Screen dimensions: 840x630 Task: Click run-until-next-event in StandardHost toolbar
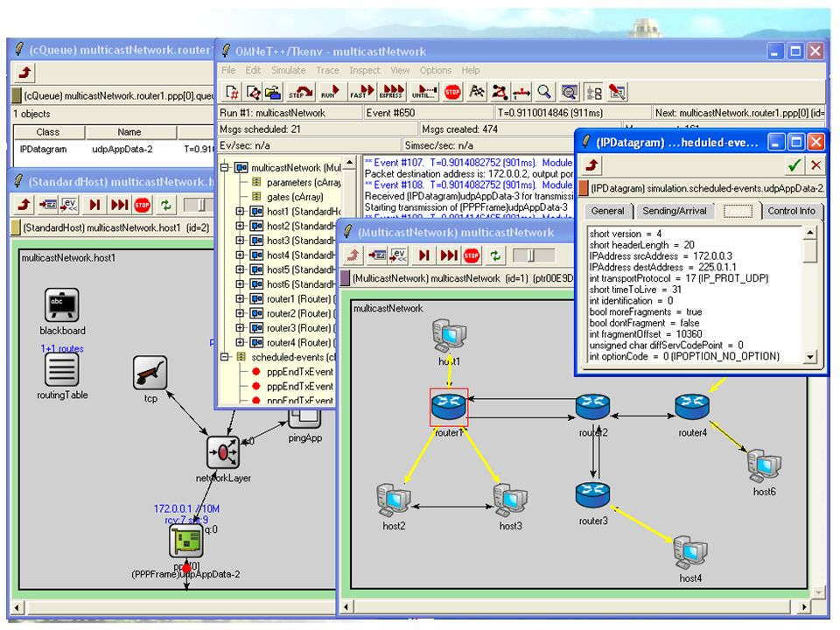pyautogui.click(x=94, y=205)
